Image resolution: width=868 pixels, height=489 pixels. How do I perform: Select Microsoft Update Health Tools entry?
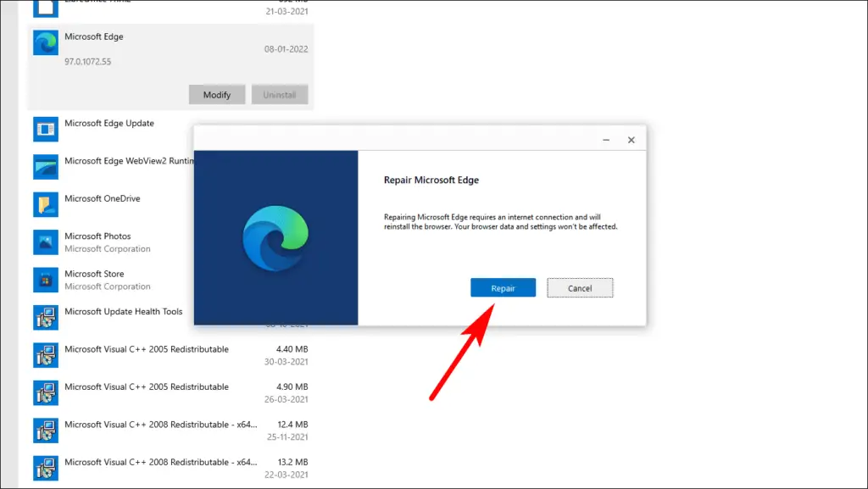[x=124, y=311]
